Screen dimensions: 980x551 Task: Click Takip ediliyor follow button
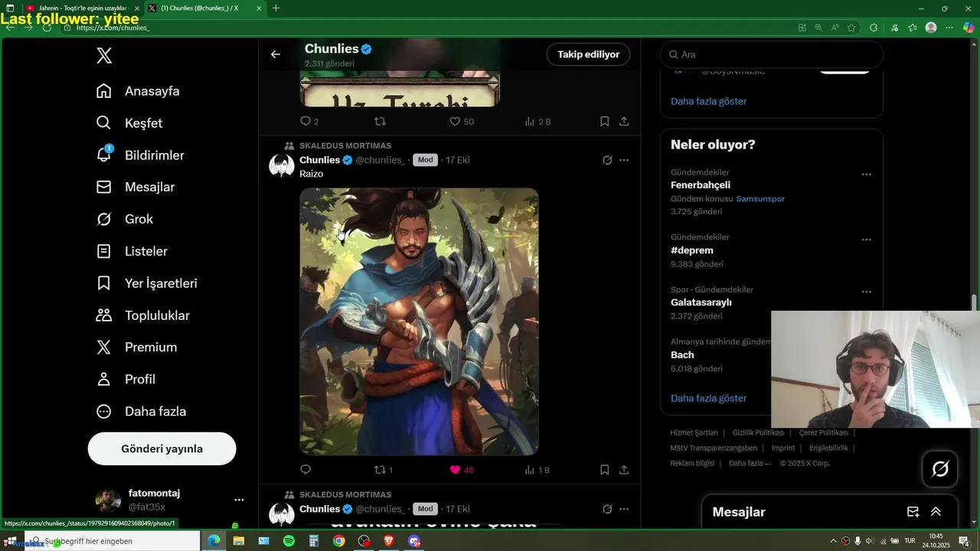pos(588,54)
